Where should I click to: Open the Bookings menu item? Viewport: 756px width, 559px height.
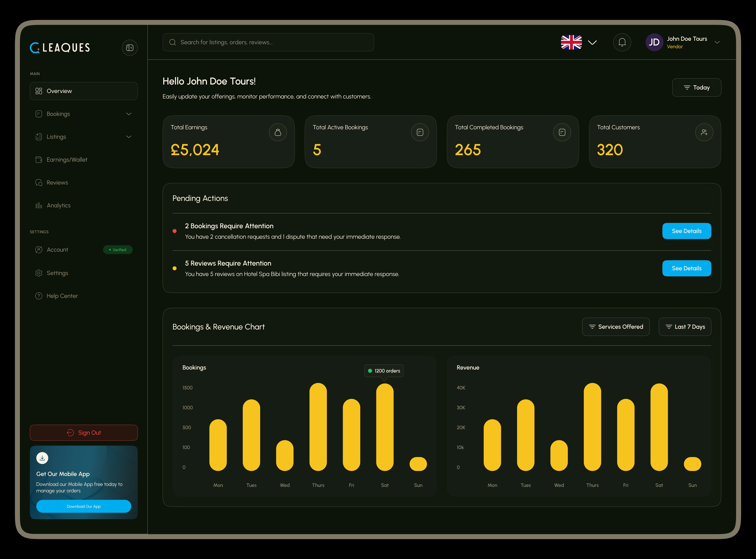click(84, 114)
